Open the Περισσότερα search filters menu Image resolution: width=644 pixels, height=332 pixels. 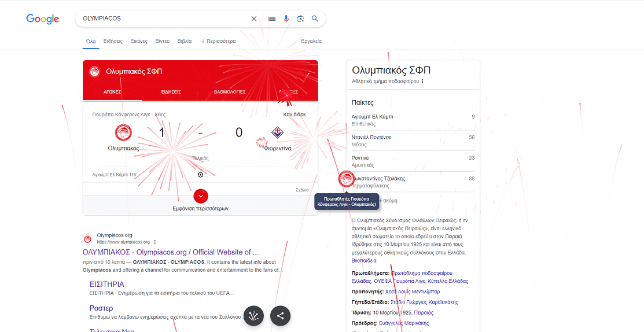point(218,41)
